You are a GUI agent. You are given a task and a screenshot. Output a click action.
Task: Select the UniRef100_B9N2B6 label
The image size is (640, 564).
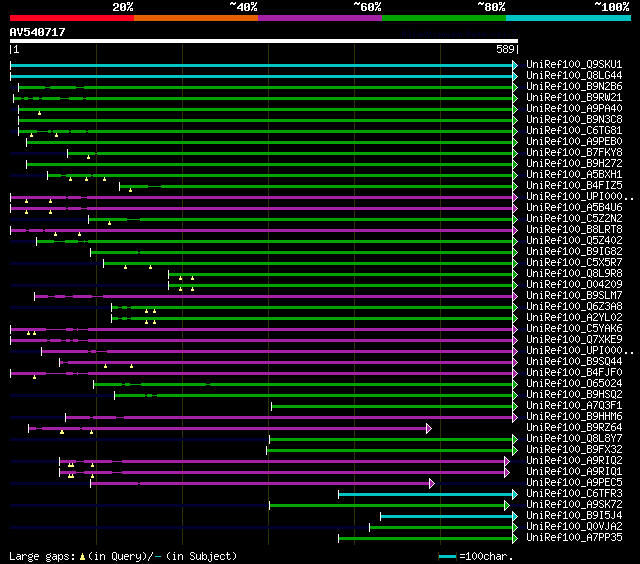point(574,87)
